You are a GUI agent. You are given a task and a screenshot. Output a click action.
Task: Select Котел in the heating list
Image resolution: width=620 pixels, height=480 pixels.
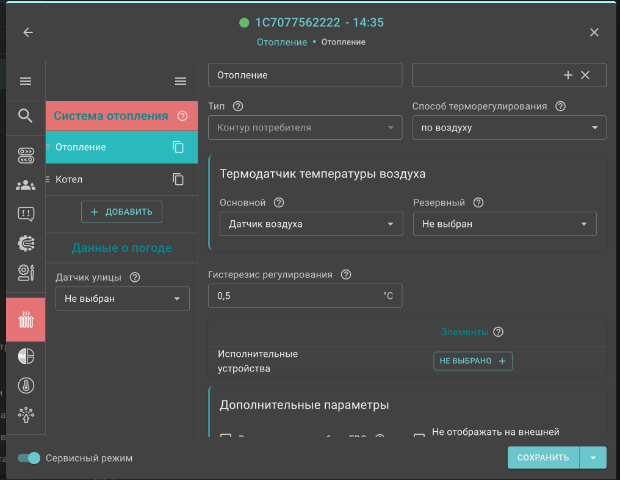click(x=70, y=179)
